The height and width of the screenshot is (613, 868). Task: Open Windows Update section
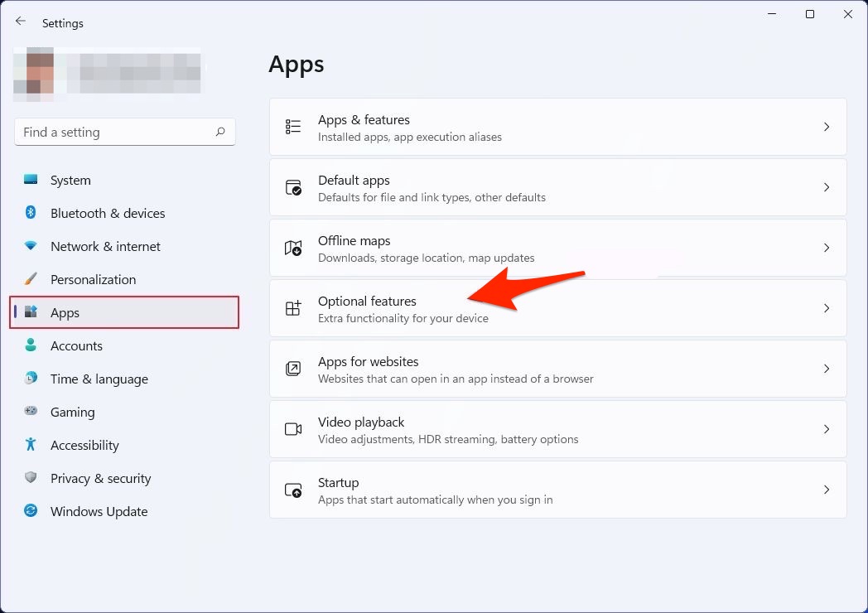click(x=99, y=512)
